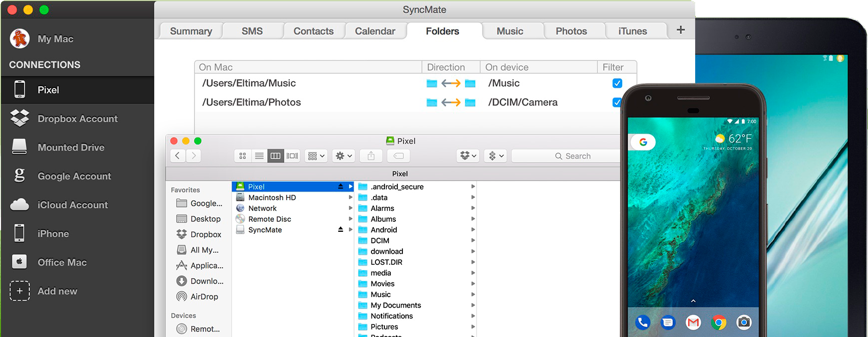868x337 pixels.
Task: Switch Finder to column view
Action: click(x=275, y=156)
